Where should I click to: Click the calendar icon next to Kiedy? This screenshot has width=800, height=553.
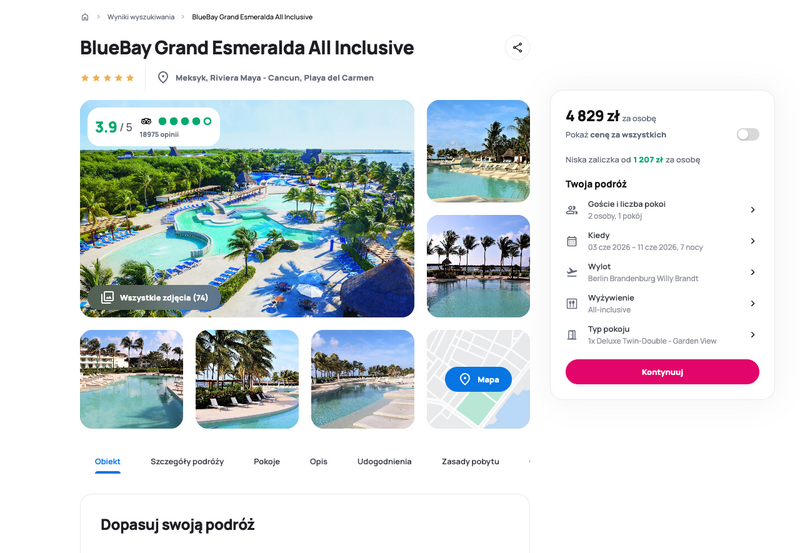(x=572, y=241)
